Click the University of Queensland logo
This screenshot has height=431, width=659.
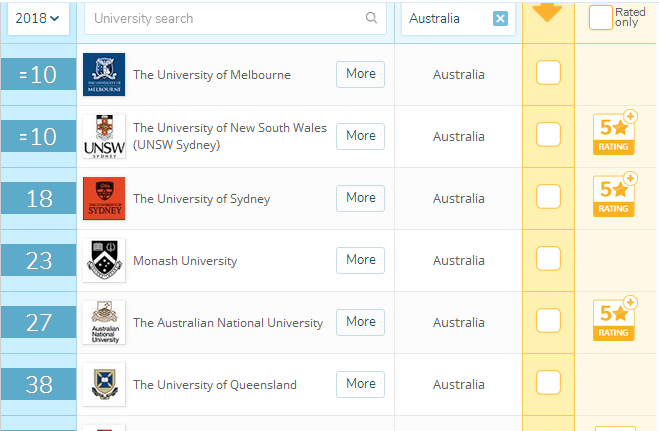[104, 385]
